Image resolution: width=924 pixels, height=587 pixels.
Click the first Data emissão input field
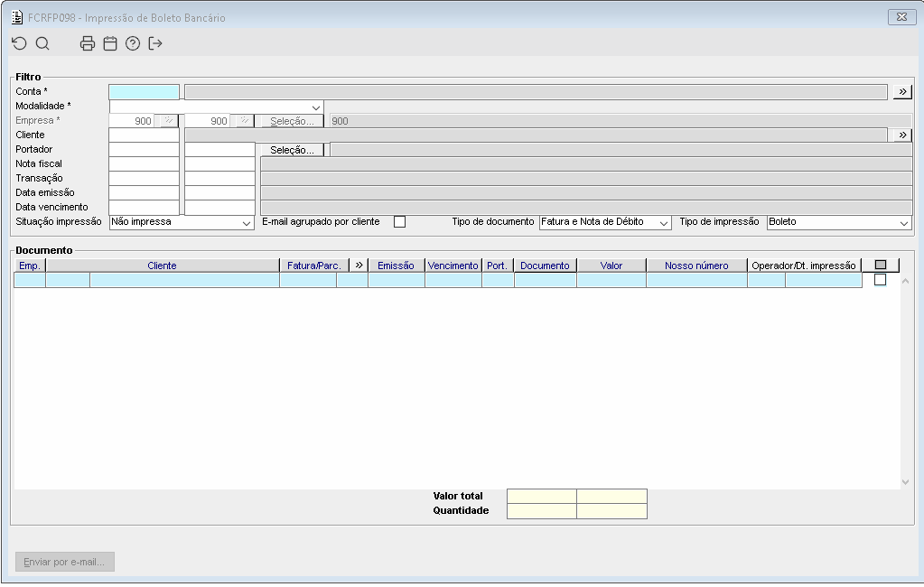click(144, 192)
